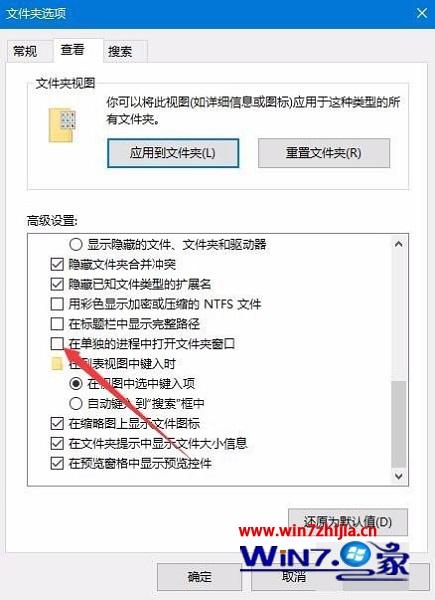Uncheck 在文件夹提示中显示文件大小信息
This screenshot has width=435, height=600.
click(57, 443)
